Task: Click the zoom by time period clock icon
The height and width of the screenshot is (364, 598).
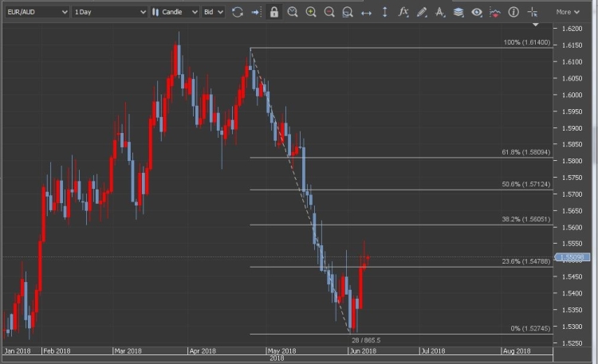Action: (x=292, y=12)
